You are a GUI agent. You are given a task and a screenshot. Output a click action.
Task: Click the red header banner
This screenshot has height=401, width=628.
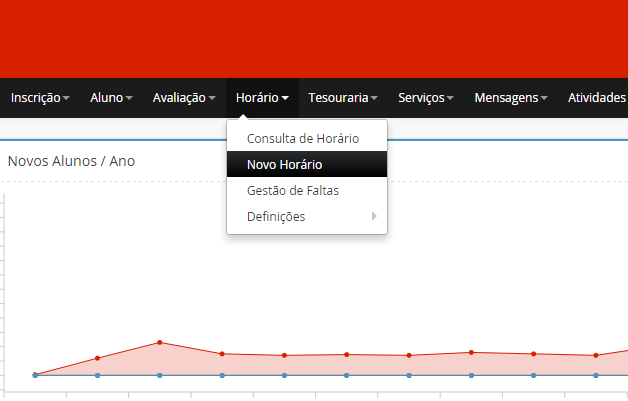pyautogui.click(x=314, y=38)
